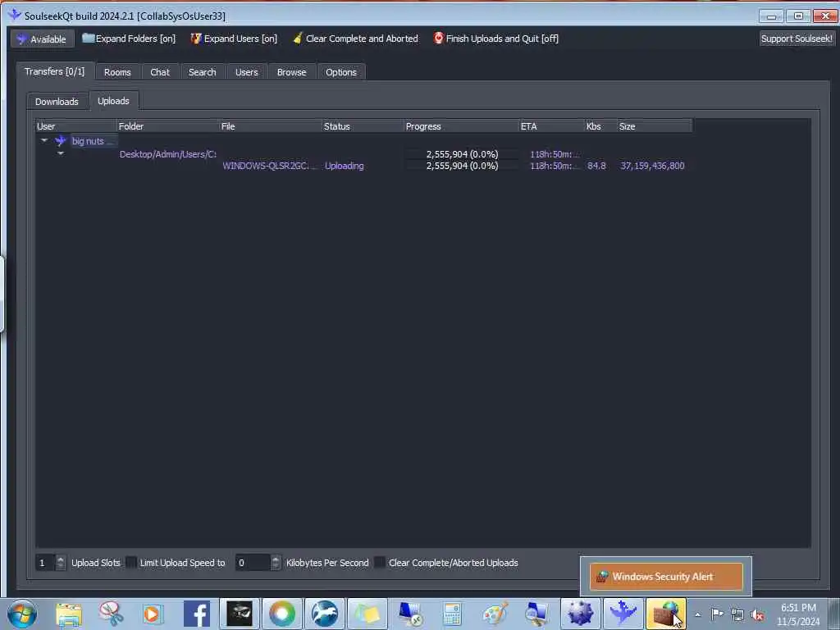Screen dimensions: 840x630
Task: Click the Uploading status text
Action: [344, 166]
